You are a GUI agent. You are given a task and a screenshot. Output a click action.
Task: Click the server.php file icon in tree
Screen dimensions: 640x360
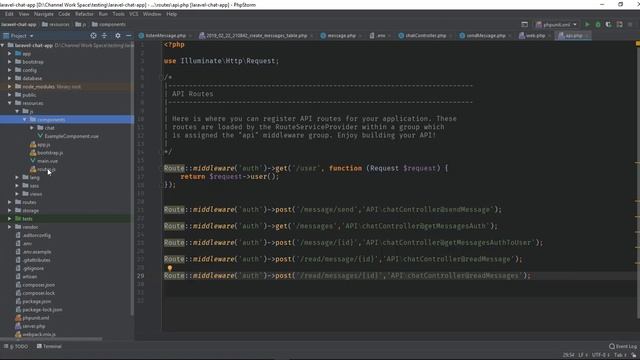[x=18, y=326]
